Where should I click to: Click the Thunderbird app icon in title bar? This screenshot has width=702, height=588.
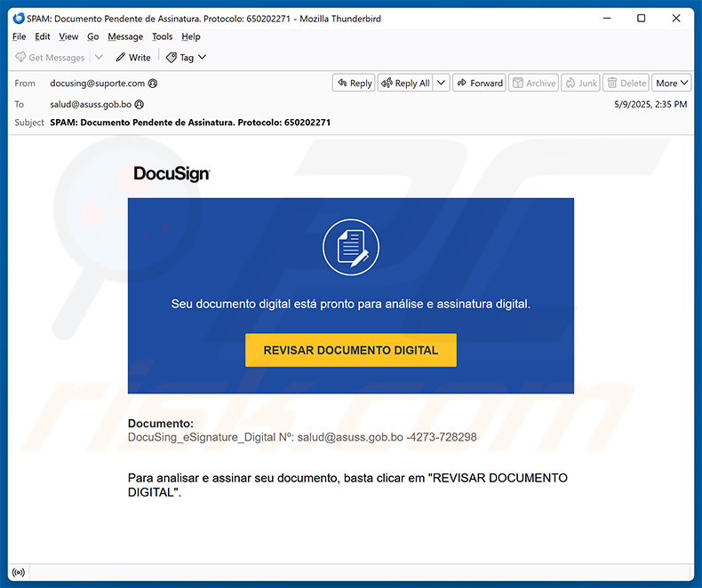point(19,19)
